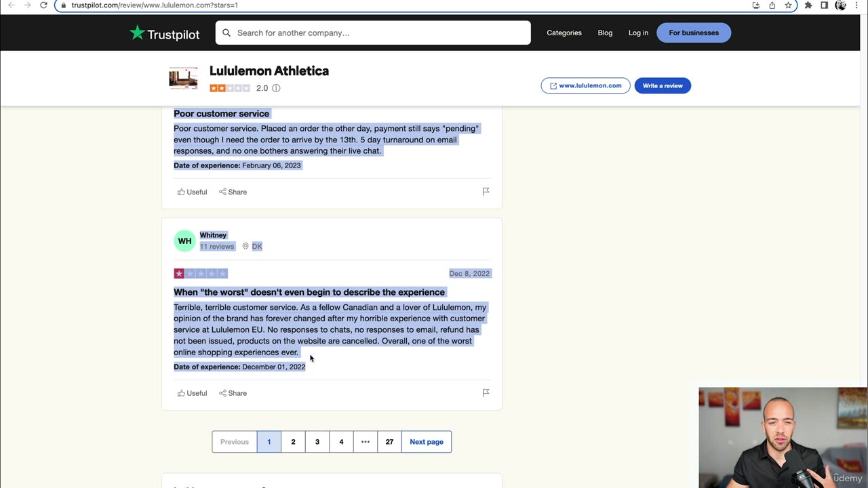Open the browser menu with three dots
The width and height of the screenshot is (868, 488).
[x=857, y=5]
